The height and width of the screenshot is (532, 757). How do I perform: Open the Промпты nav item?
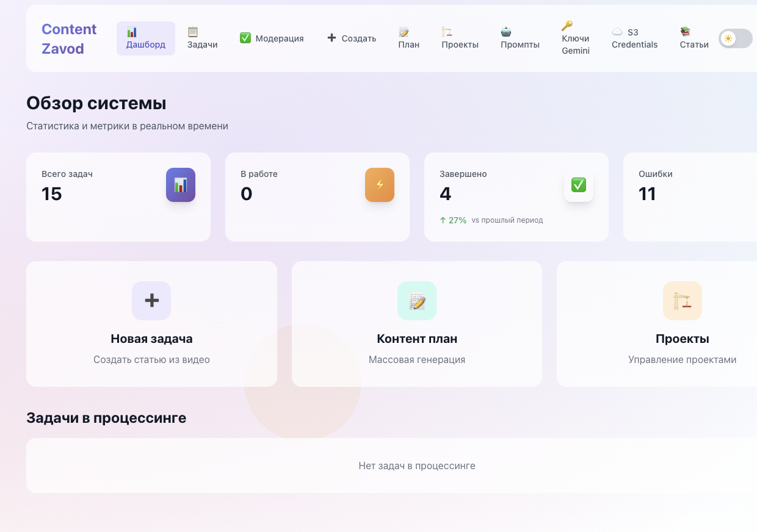click(520, 38)
